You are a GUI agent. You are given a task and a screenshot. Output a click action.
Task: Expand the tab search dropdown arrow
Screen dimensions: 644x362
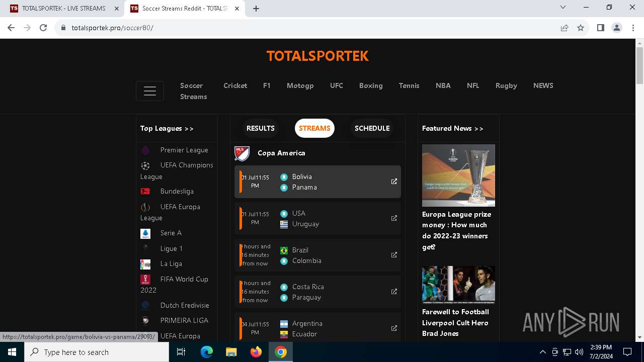(x=563, y=7)
